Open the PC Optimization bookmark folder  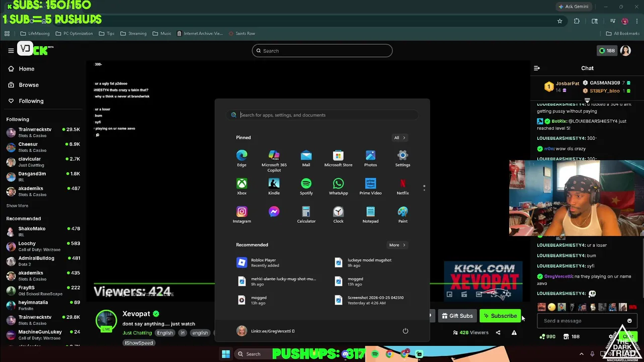pos(74,34)
